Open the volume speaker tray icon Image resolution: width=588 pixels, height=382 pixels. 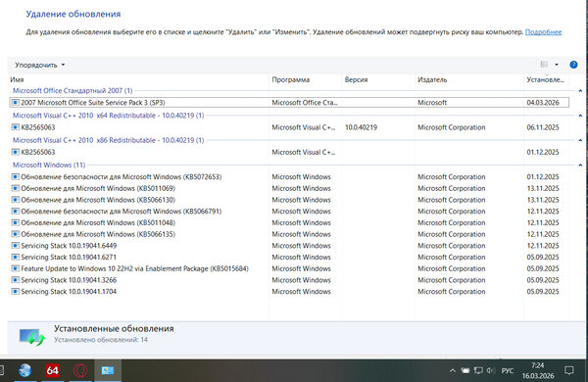pos(491,370)
